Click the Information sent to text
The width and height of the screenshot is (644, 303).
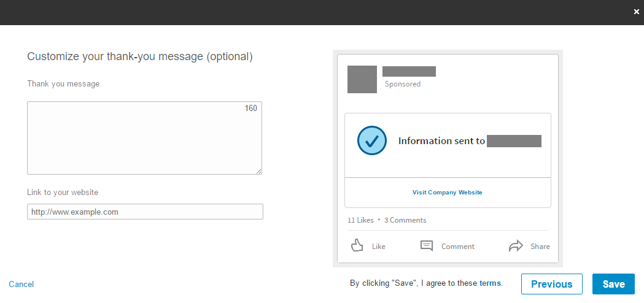[x=441, y=141]
